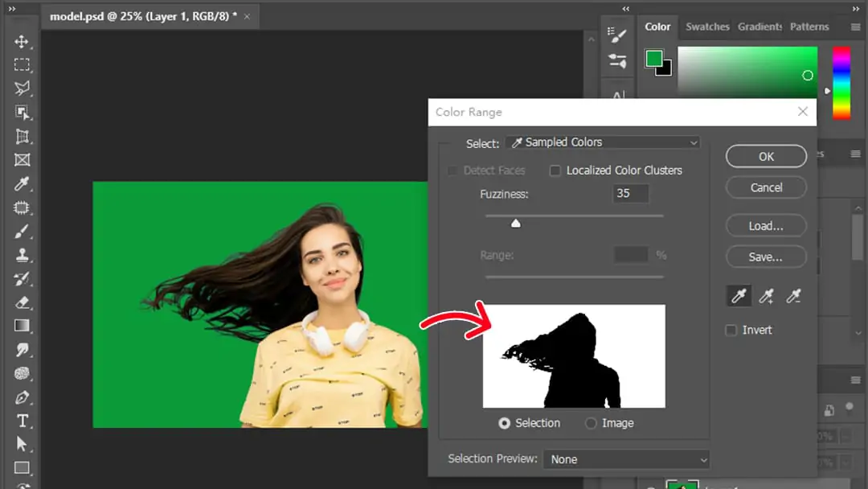868x489 pixels.
Task: Choose the Image radio button
Action: coord(591,423)
